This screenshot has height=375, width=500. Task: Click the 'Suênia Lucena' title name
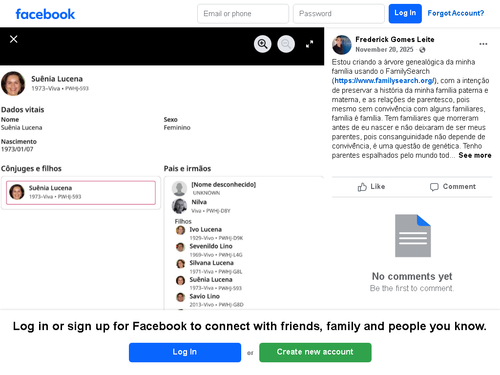tap(57, 79)
